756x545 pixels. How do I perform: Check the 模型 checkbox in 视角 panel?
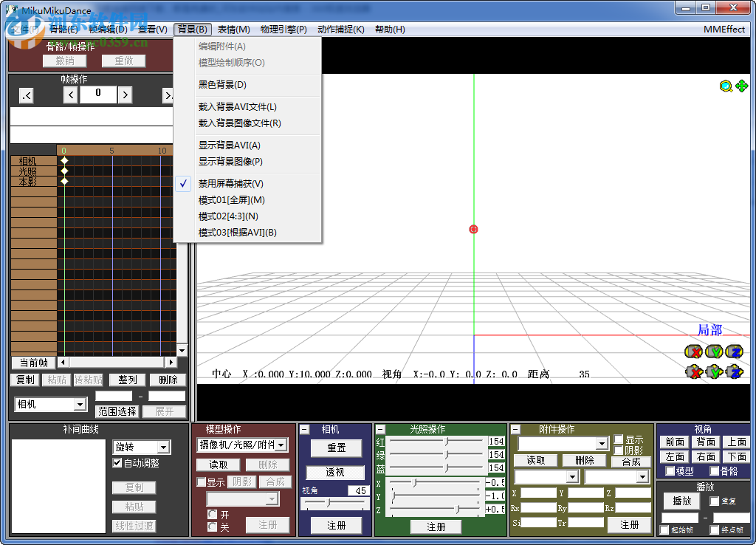tap(669, 471)
